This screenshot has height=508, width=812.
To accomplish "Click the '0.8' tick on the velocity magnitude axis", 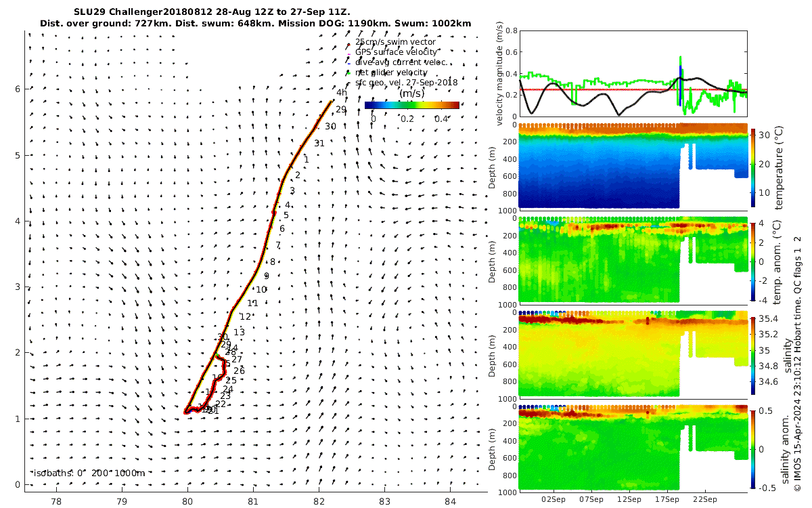I will click(512, 31).
